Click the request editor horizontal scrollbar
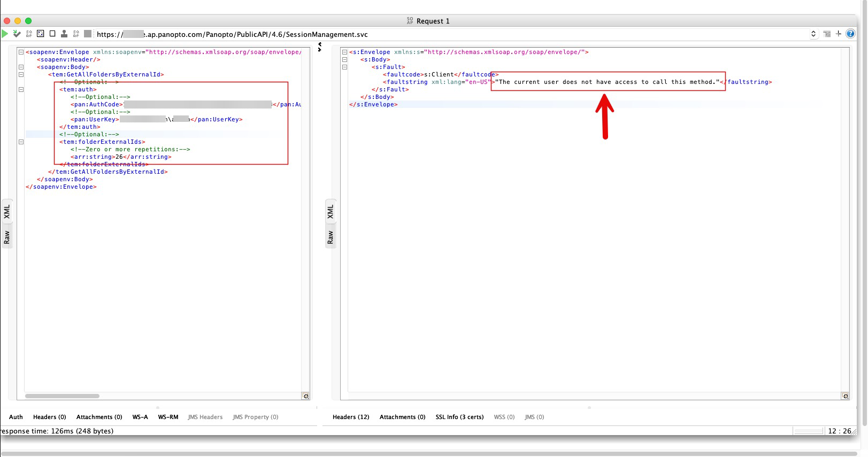The width and height of the screenshot is (868, 457). coord(62,396)
